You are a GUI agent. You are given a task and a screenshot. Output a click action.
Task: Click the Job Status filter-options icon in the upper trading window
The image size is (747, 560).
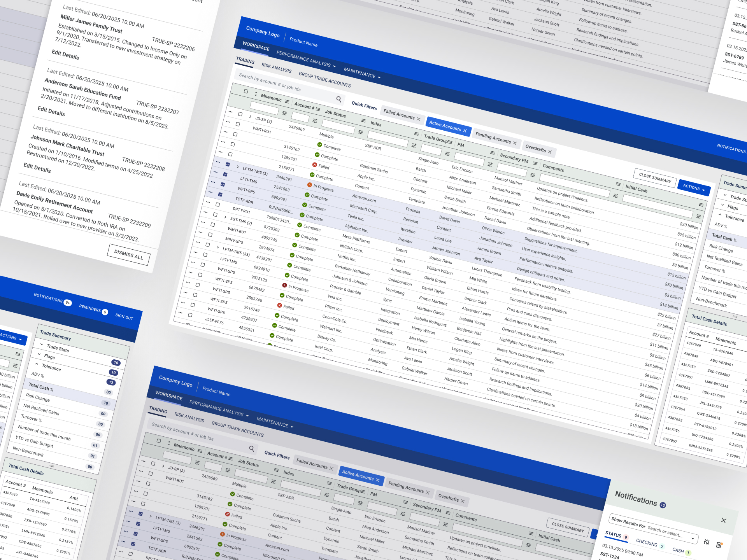361,132
